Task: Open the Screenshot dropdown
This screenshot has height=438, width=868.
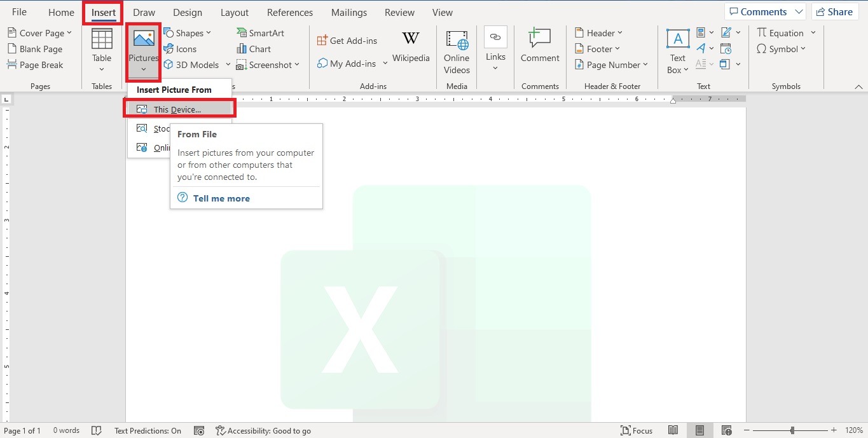Action: (268, 65)
